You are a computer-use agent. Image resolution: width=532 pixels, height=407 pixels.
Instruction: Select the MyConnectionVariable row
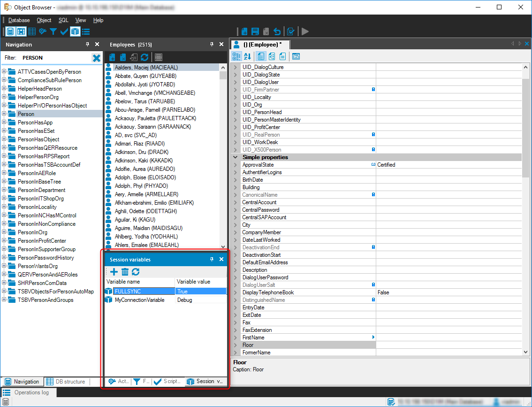(166, 300)
